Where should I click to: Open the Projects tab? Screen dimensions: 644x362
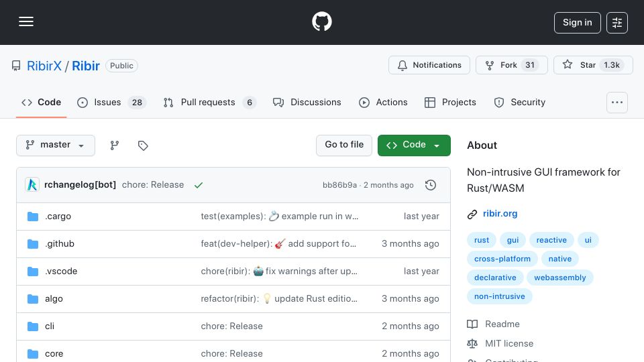(450, 102)
